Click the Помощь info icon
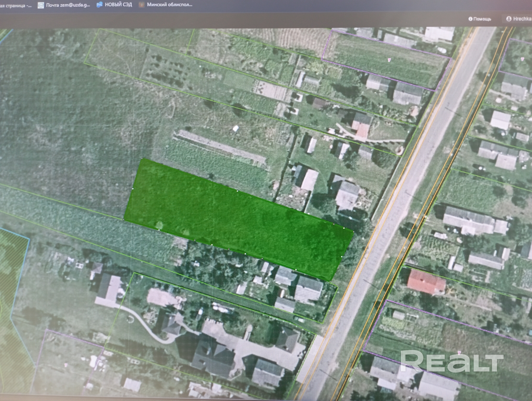 tap(470, 19)
